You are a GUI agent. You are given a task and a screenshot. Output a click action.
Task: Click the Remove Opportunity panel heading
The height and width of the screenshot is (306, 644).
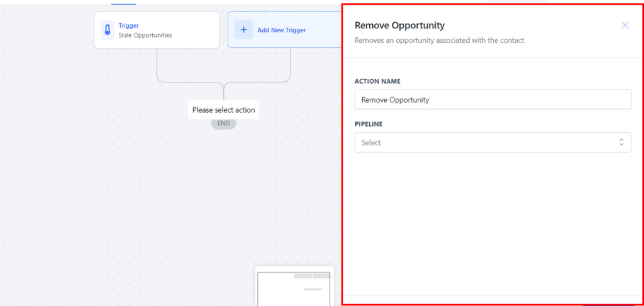pyautogui.click(x=399, y=26)
